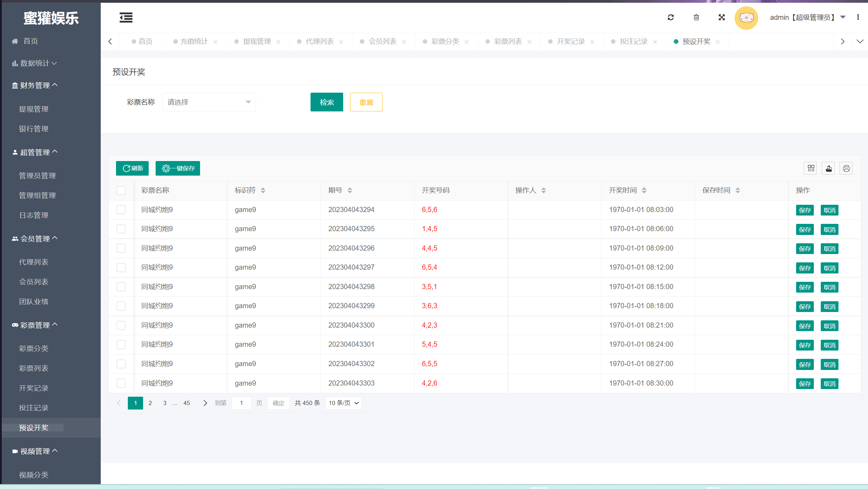This screenshot has height=489, width=868.
Task: Open 银行管理 in the sidebar
Action: (x=34, y=129)
